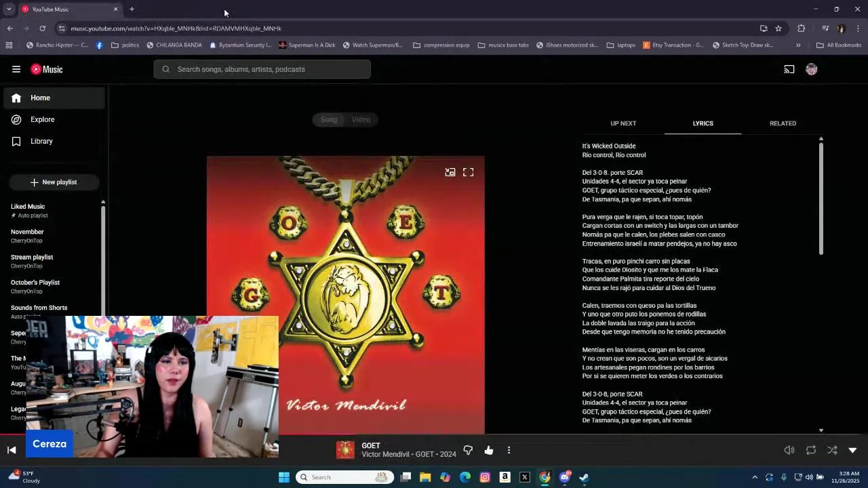Viewport: 868px width, 488px height.
Task: Open the tab search dropdown arrow
Action: click(x=9, y=9)
